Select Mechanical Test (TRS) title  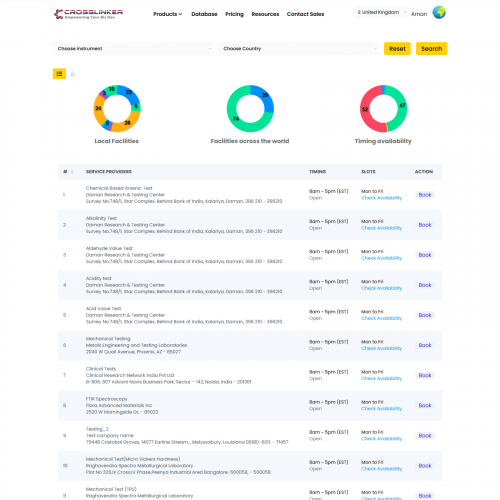pos(111,489)
